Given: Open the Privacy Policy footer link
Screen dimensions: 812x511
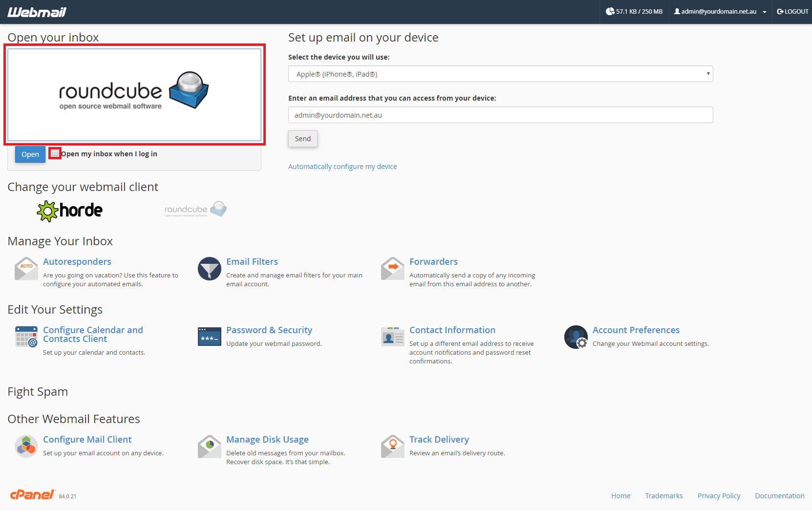Looking at the screenshot, I should pos(719,496).
